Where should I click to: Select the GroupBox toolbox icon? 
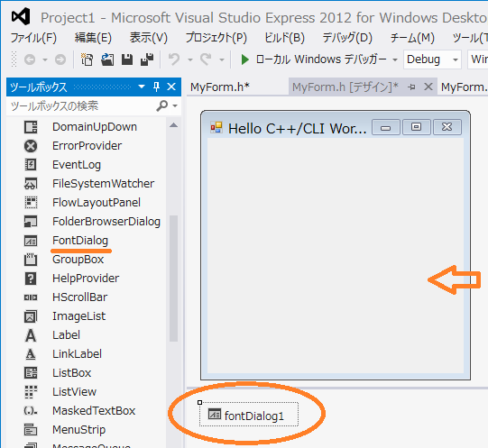31,260
